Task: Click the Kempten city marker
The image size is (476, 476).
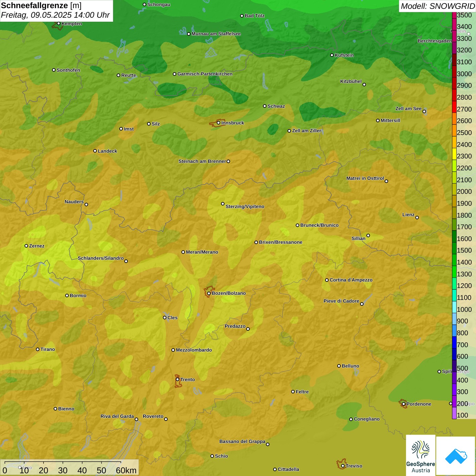Action: 58,23
